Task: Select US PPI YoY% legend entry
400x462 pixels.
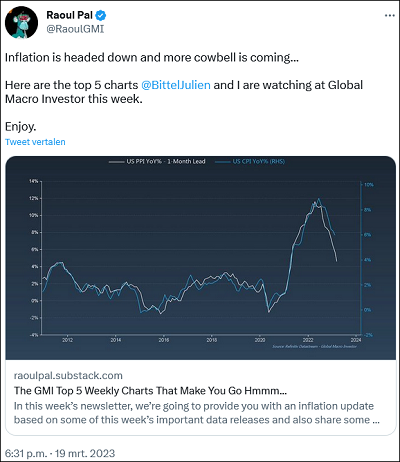Action: coord(166,162)
